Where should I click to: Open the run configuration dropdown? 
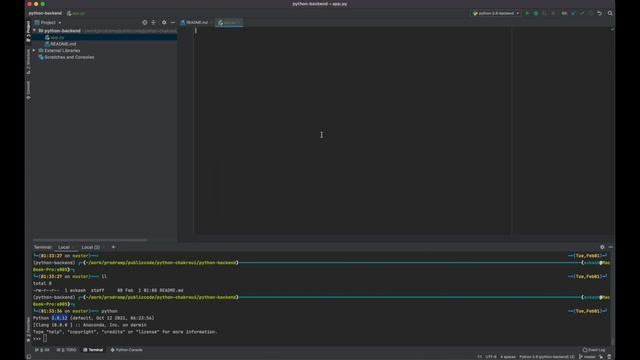496,13
